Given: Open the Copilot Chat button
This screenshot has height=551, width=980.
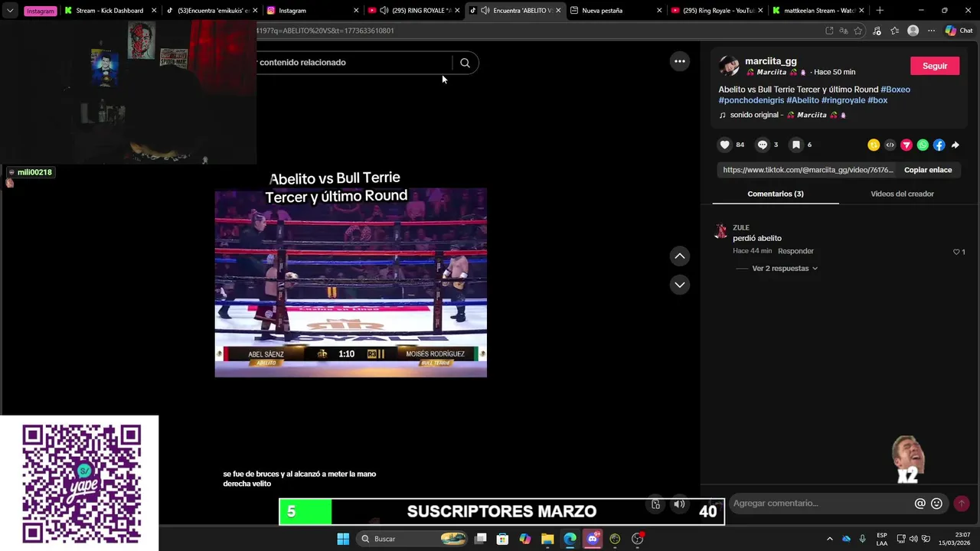Looking at the screenshot, I should point(959,31).
